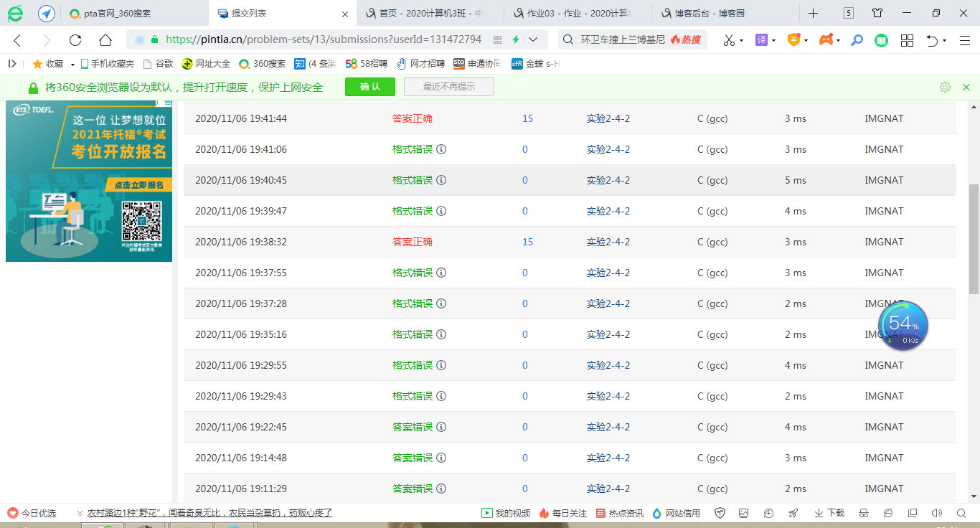Open the 谷歌 bookmark
Viewport: 980px width, 528px height.
tap(159, 64)
